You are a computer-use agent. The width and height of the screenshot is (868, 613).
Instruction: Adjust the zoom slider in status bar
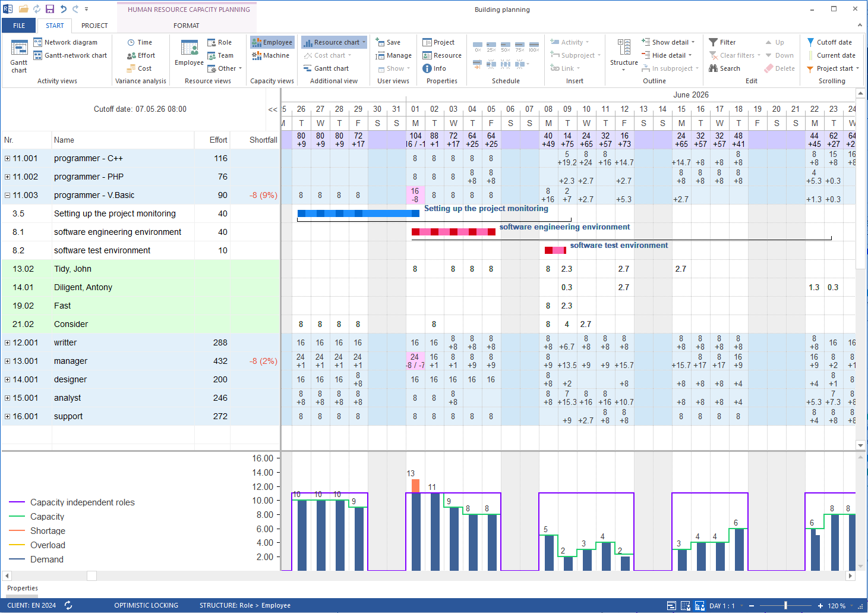pyautogui.click(x=785, y=605)
